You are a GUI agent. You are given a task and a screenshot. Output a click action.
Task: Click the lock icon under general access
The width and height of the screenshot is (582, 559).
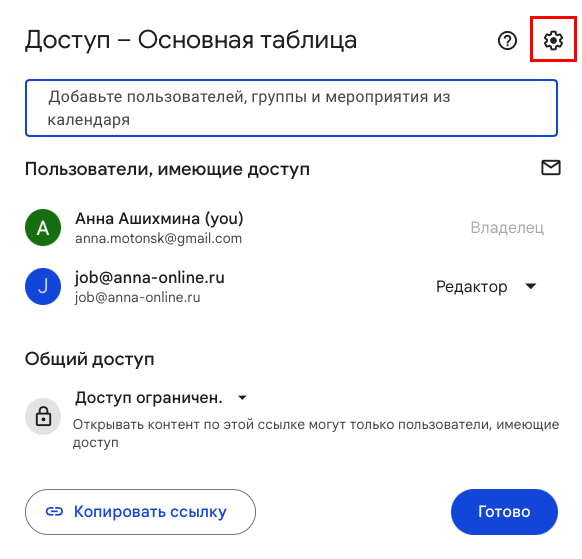point(43,416)
